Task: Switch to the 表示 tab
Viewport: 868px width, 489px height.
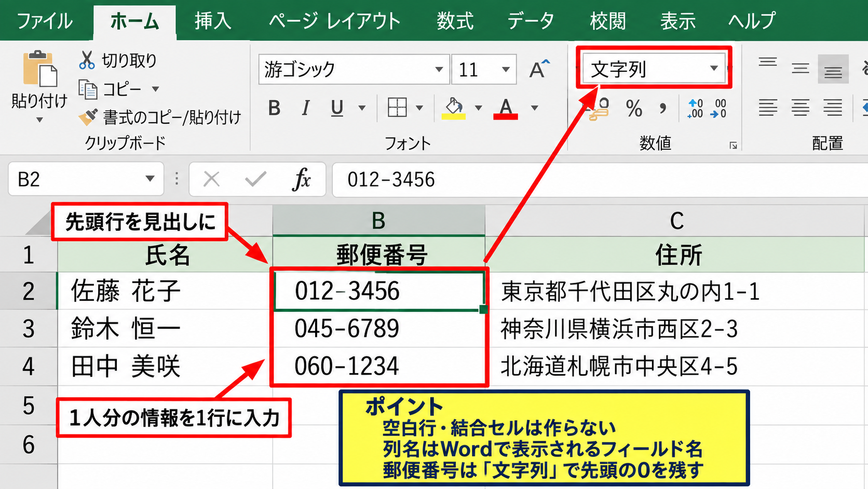Action: [677, 21]
